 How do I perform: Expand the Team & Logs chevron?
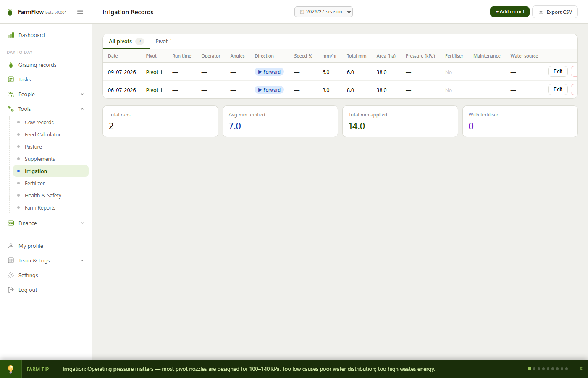tap(82, 261)
